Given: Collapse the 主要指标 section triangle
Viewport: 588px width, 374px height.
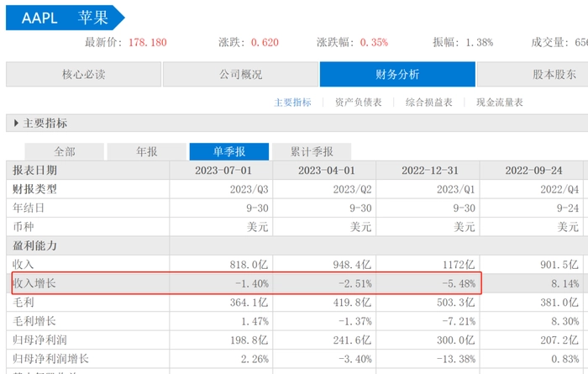Looking at the screenshot, I should tap(17, 124).
